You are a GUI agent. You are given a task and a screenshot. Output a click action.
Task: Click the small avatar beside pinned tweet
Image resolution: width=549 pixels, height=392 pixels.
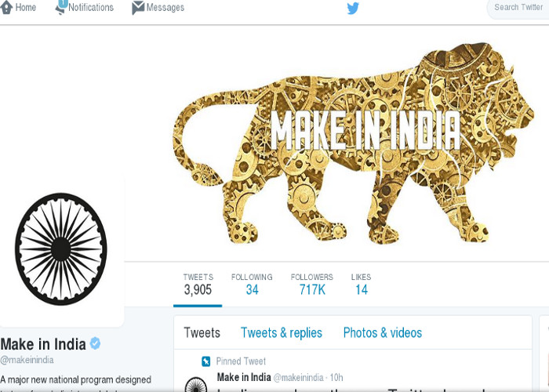196,384
